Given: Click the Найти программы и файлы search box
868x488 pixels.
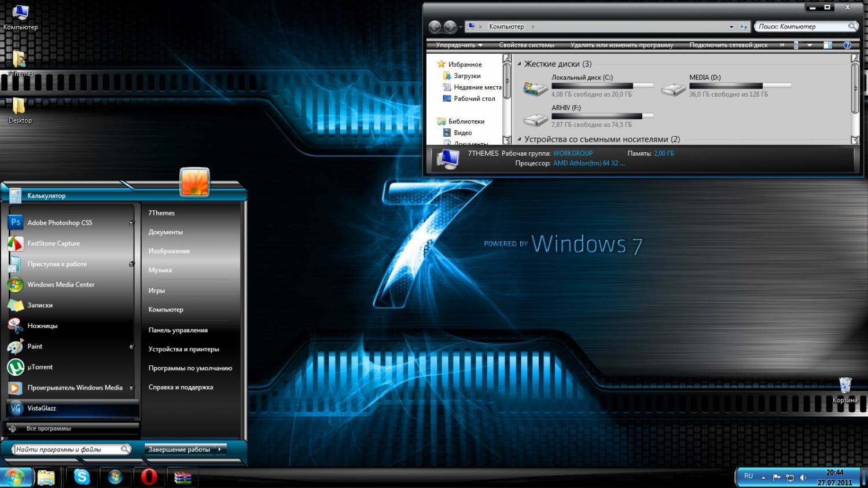Looking at the screenshot, I should click(72, 449).
